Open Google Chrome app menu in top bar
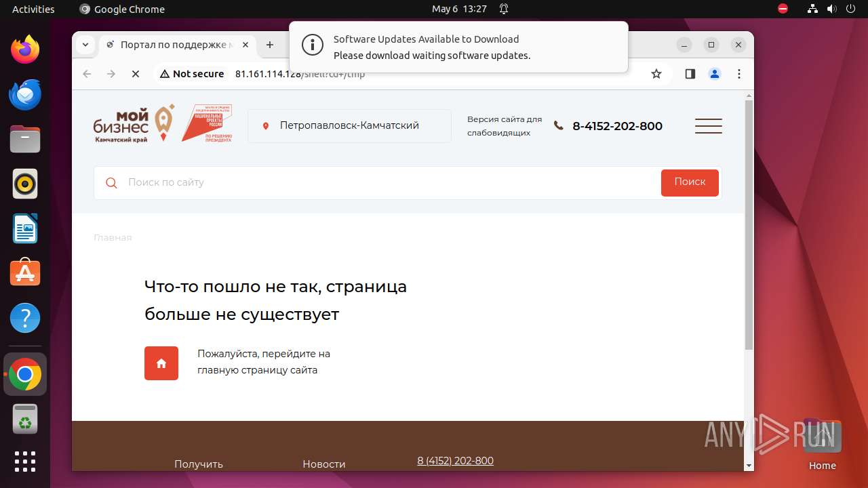This screenshot has width=868, height=488. (x=122, y=9)
